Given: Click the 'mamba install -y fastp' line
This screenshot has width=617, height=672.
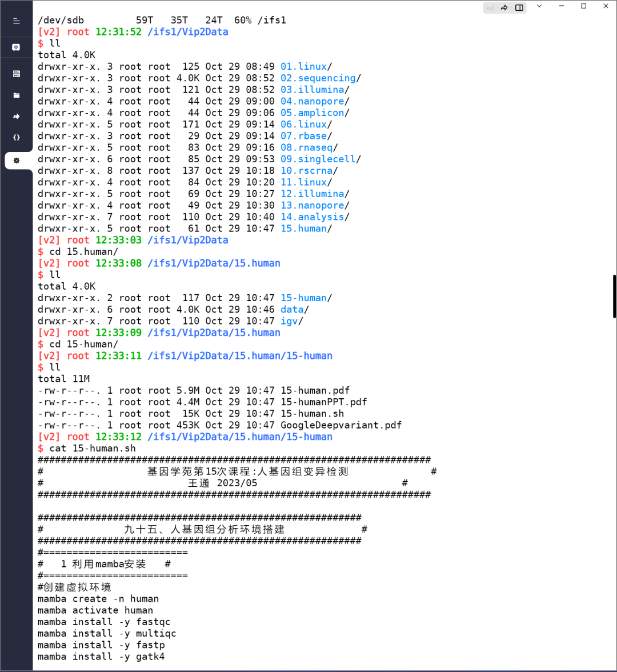Looking at the screenshot, I should click(x=101, y=645).
